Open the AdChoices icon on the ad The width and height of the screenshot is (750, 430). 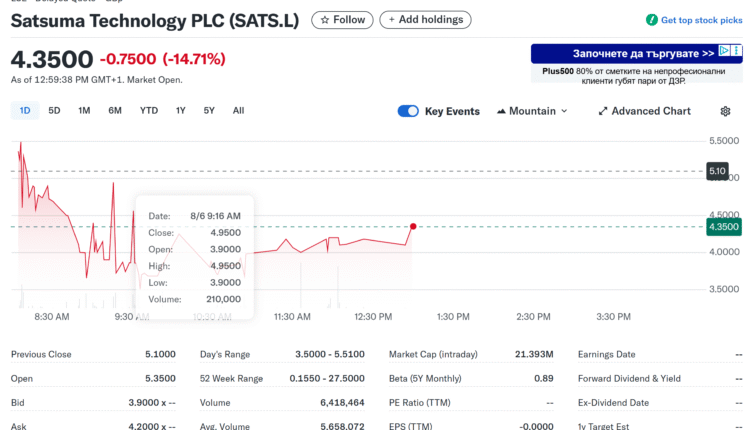[737, 52]
